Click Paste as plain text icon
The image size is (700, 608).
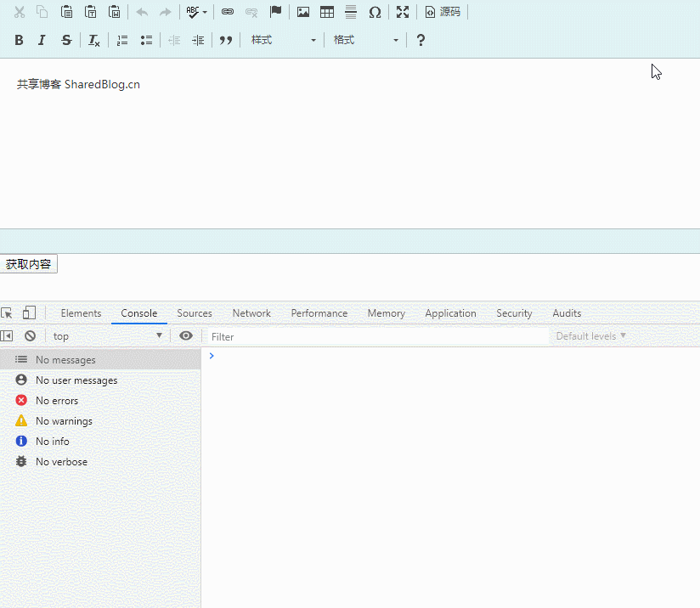91,12
